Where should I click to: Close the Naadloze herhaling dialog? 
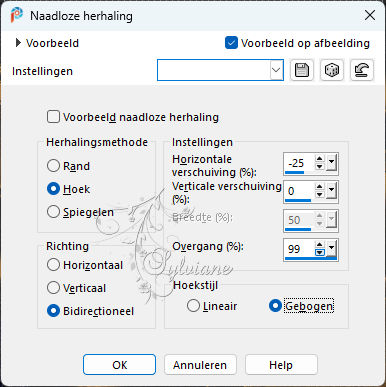pos(370,15)
